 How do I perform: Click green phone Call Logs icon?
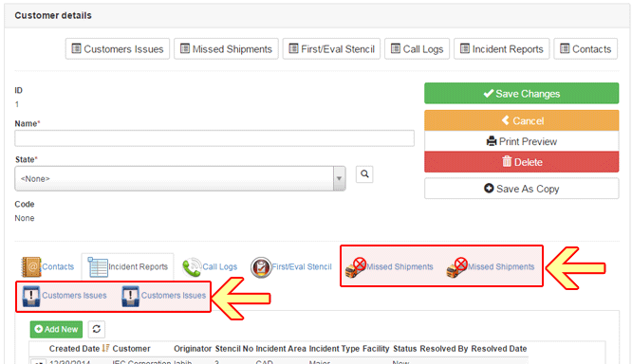tap(192, 267)
